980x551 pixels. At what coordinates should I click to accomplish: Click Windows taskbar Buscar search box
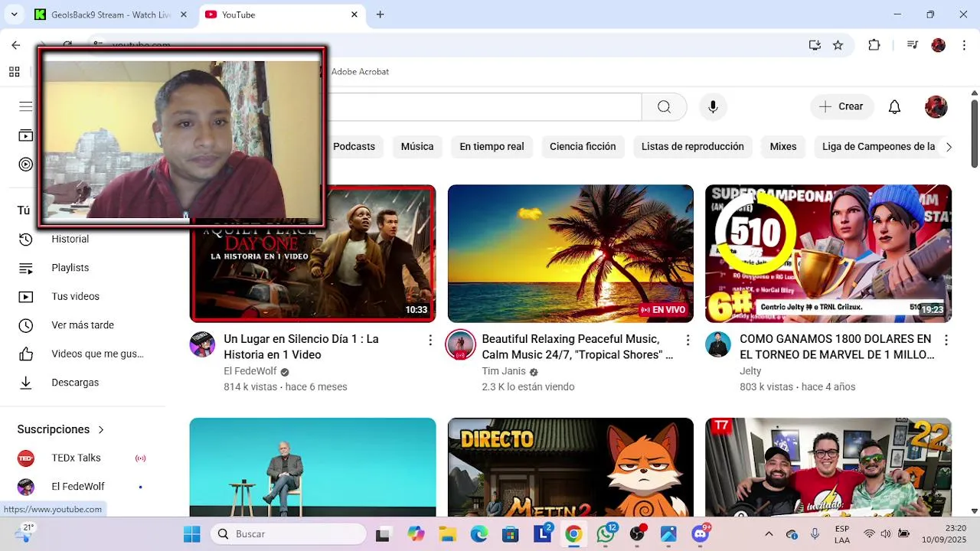tap(289, 534)
